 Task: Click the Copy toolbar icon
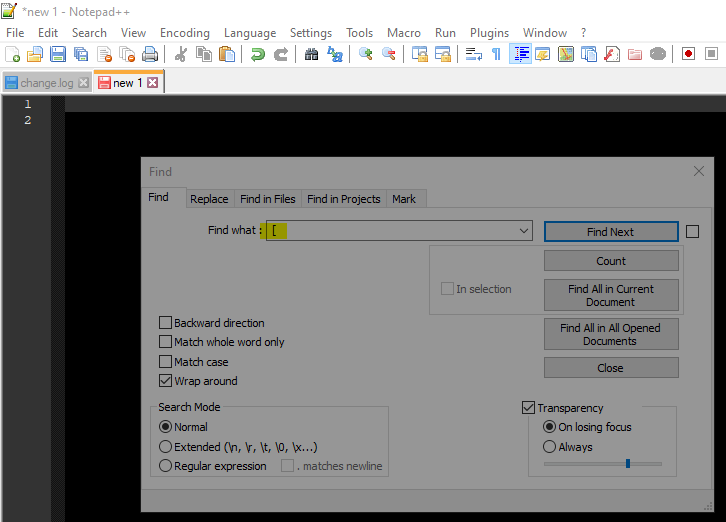coord(204,54)
